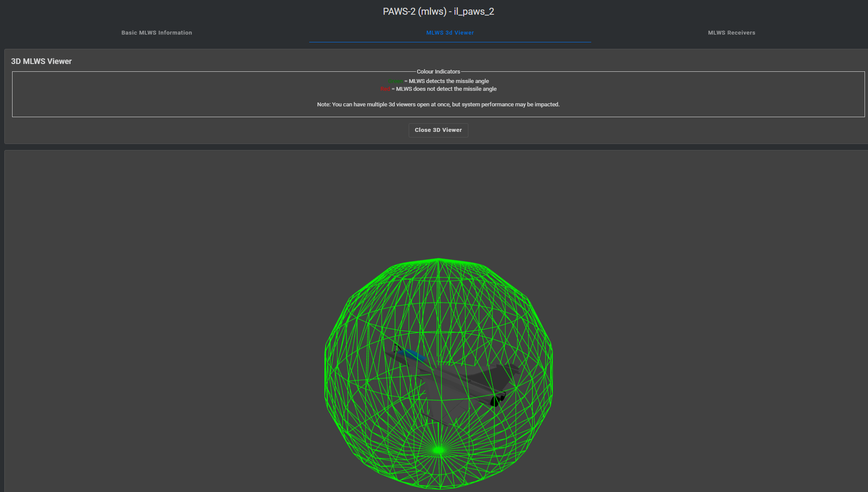Click the green colour indicator word
This screenshot has height=492, width=868.
tap(395, 81)
